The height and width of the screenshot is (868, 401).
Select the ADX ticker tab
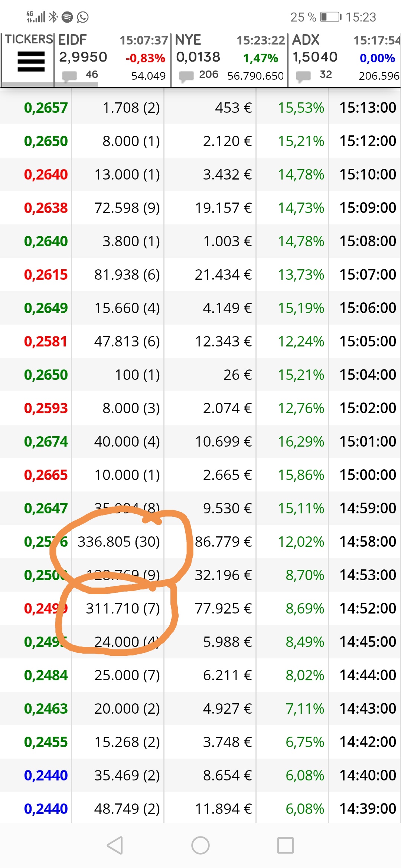(x=345, y=59)
